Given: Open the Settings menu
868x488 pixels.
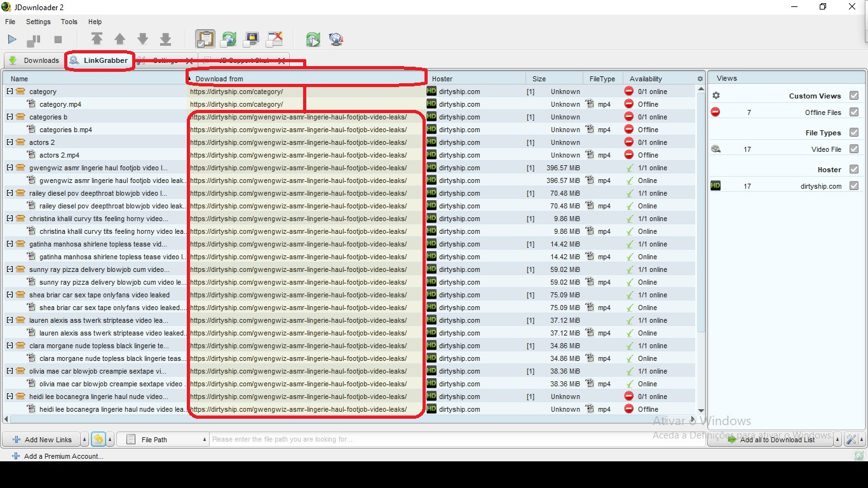Looking at the screenshot, I should [x=38, y=22].
